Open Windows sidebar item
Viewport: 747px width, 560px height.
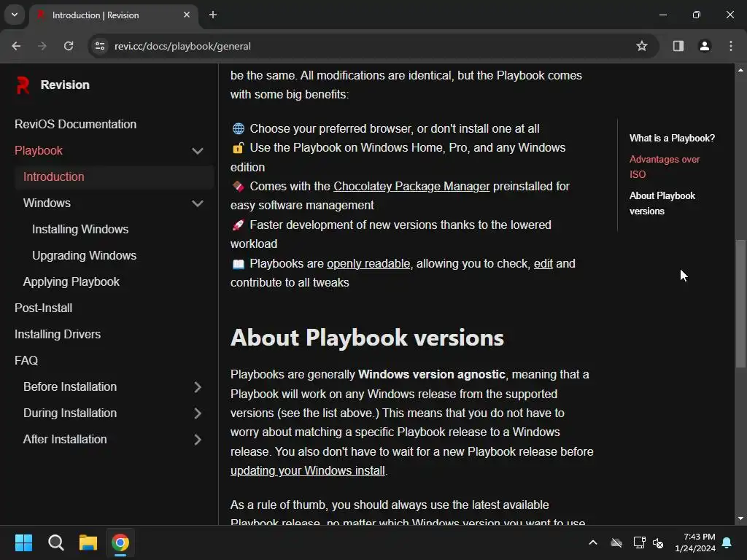[47, 203]
